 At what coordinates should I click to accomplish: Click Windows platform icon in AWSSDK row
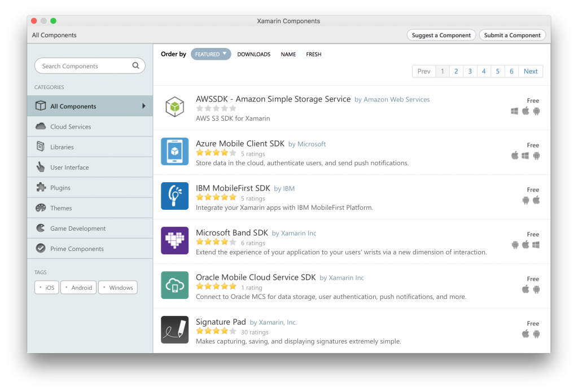point(515,111)
